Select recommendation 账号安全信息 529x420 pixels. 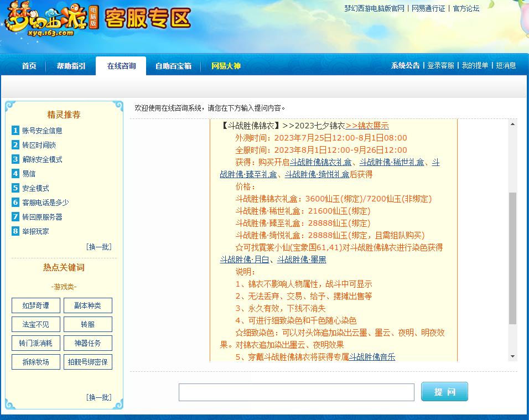click(x=42, y=131)
